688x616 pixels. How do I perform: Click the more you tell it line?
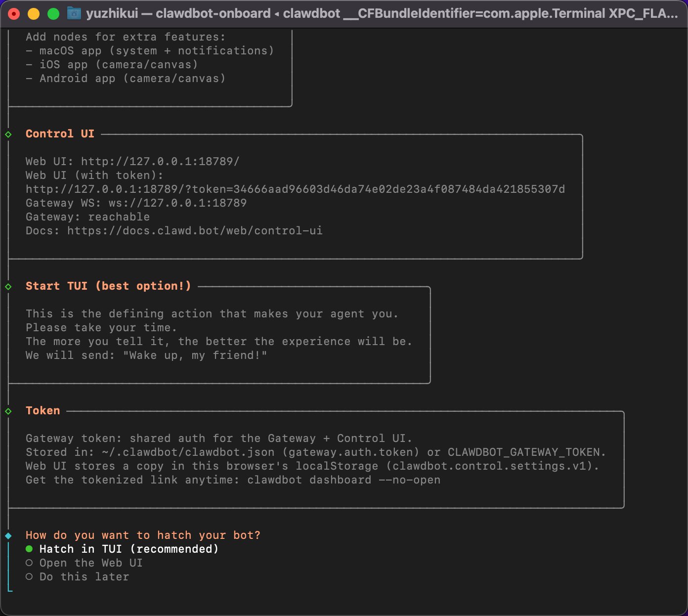click(219, 341)
